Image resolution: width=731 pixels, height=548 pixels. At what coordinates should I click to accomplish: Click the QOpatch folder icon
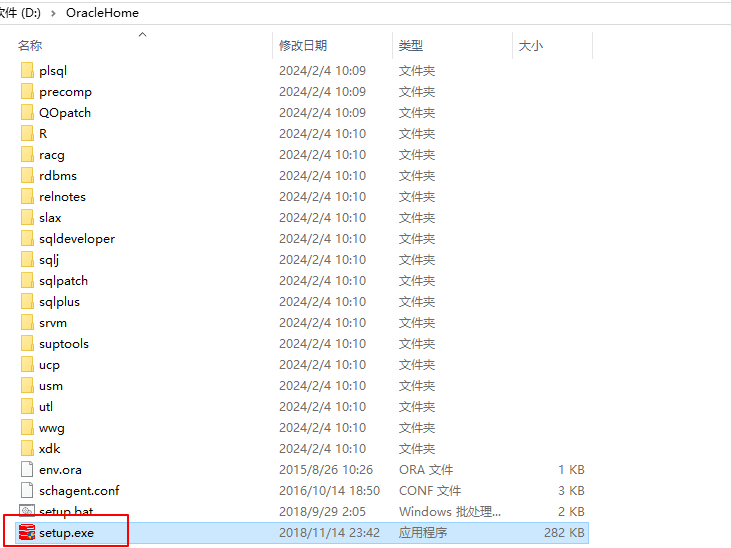click(27, 112)
